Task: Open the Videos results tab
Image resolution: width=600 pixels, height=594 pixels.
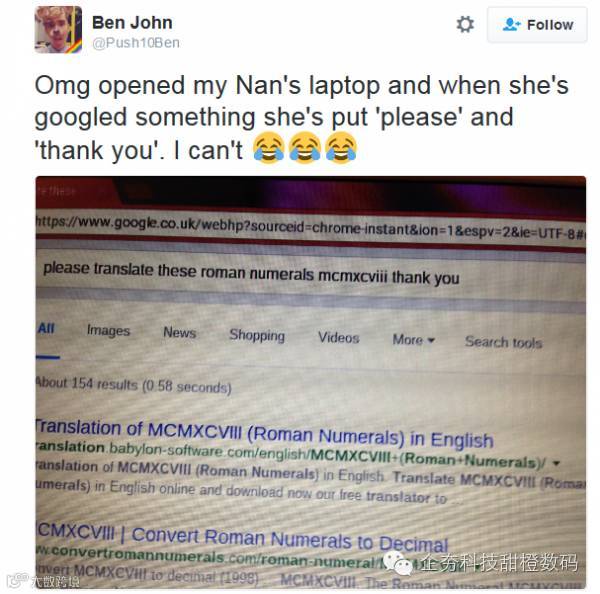Action: point(339,338)
